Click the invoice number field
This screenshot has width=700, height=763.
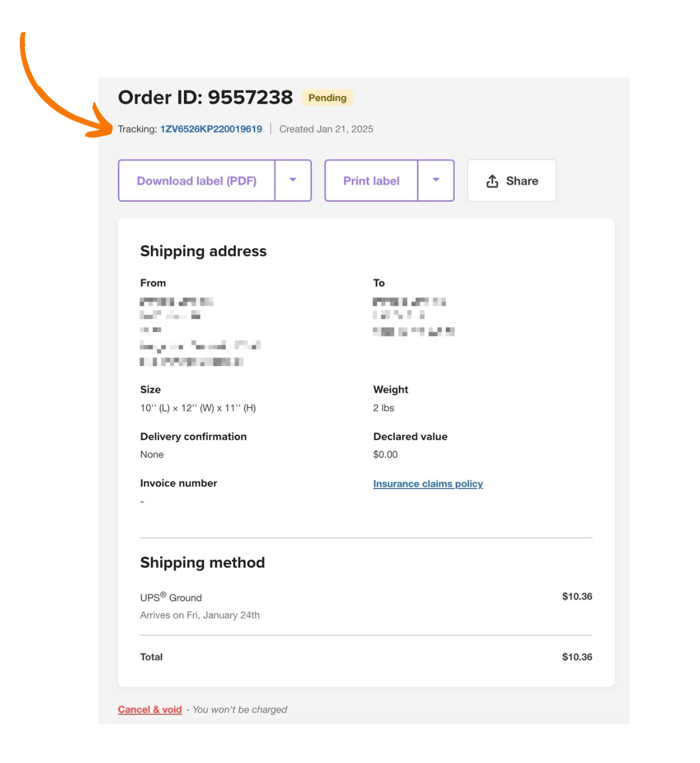(x=178, y=483)
